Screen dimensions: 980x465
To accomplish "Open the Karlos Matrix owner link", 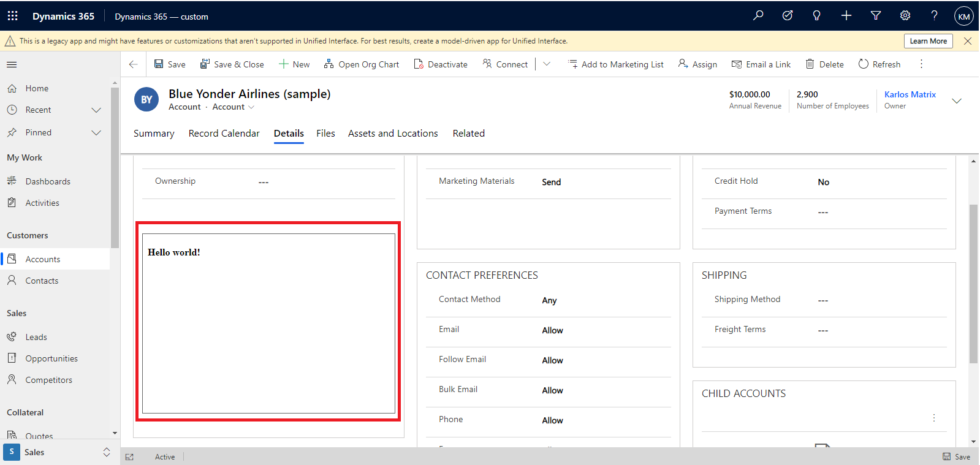I will pyautogui.click(x=910, y=94).
